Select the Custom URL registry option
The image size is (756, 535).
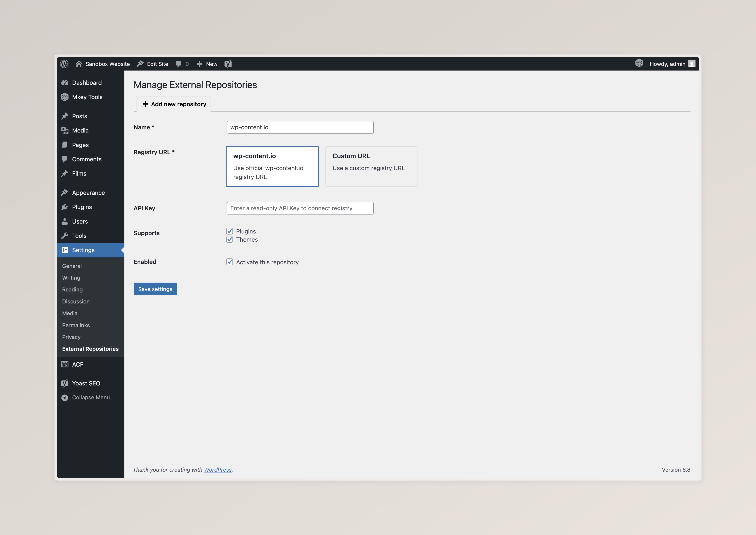[x=372, y=166]
